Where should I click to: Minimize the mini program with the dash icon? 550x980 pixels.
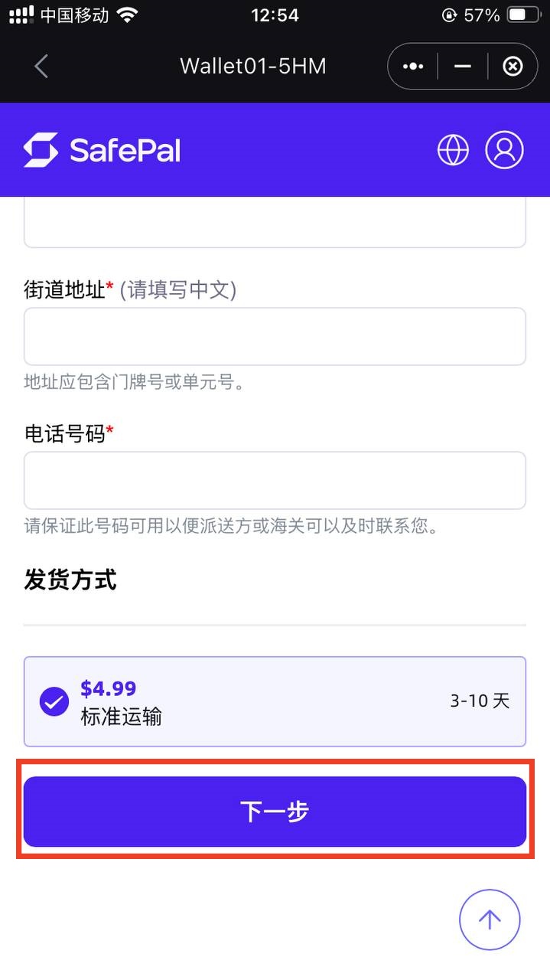tap(462, 67)
